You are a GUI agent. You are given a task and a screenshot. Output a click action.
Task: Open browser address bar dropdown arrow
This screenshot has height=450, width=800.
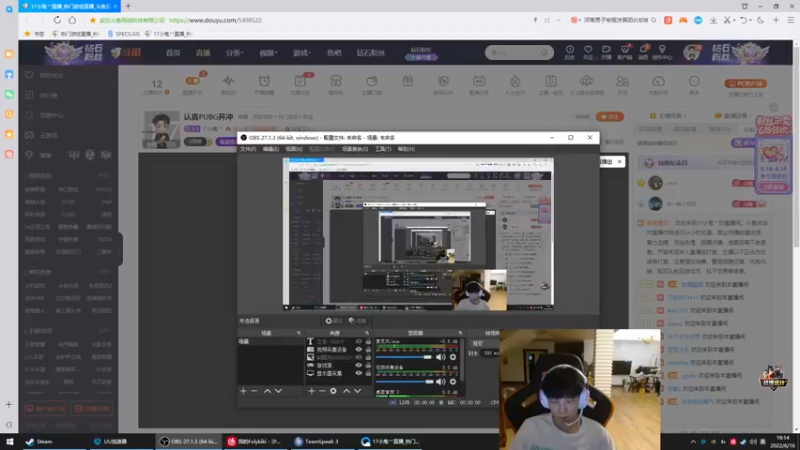[559, 20]
